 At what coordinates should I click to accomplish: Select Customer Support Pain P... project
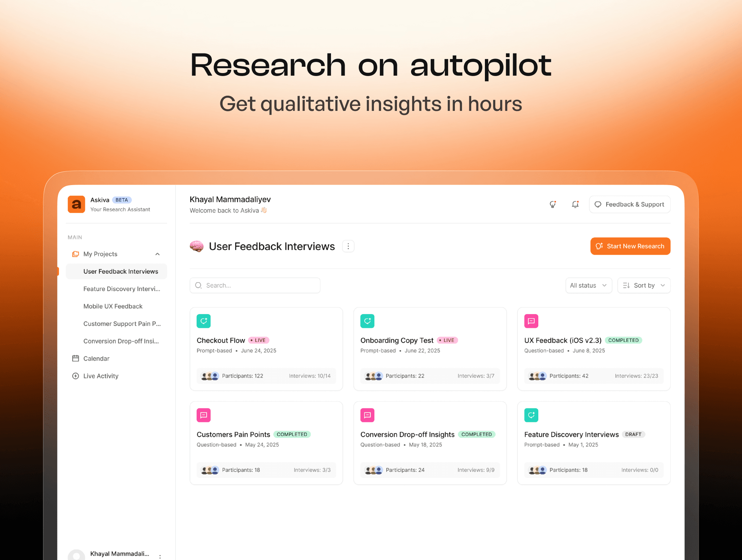(x=122, y=324)
